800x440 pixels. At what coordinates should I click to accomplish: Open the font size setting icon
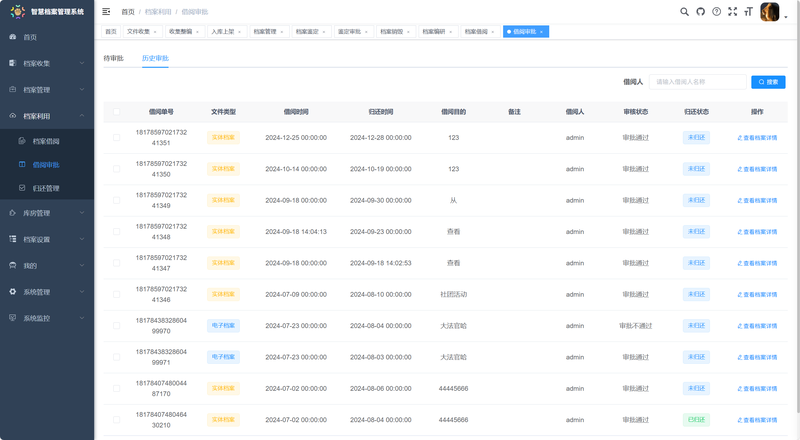click(748, 12)
